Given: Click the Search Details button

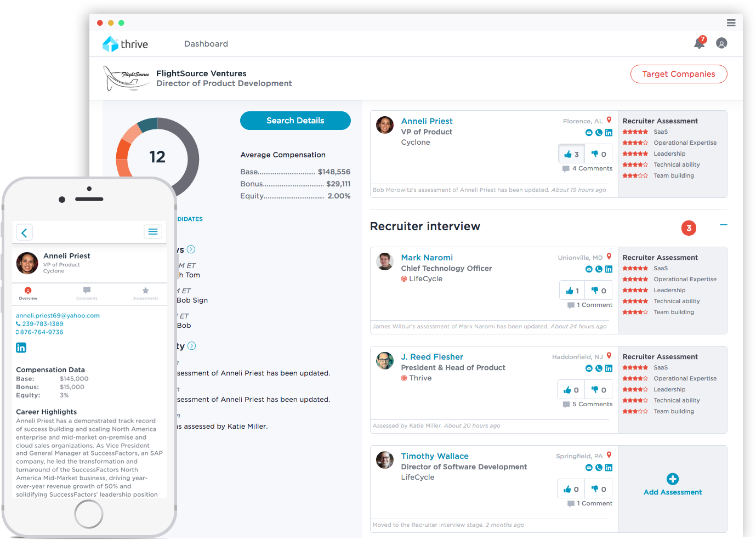Looking at the screenshot, I should [295, 121].
